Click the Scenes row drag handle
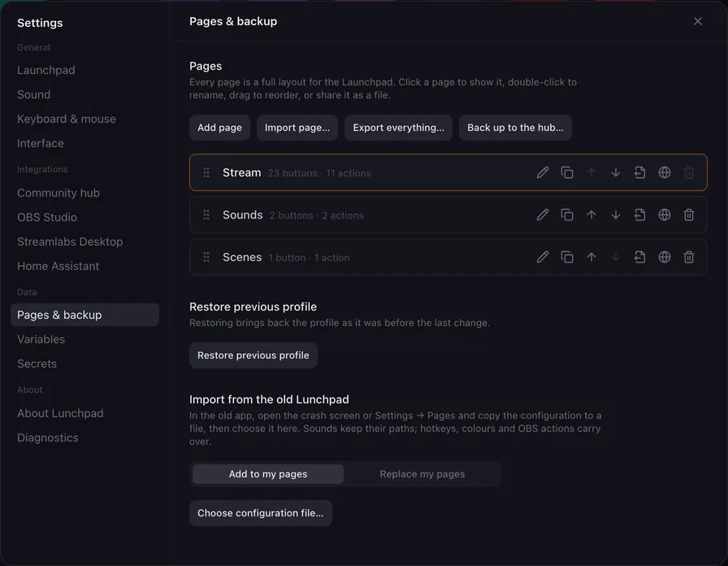This screenshot has width=728, height=566. coord(206,257)
